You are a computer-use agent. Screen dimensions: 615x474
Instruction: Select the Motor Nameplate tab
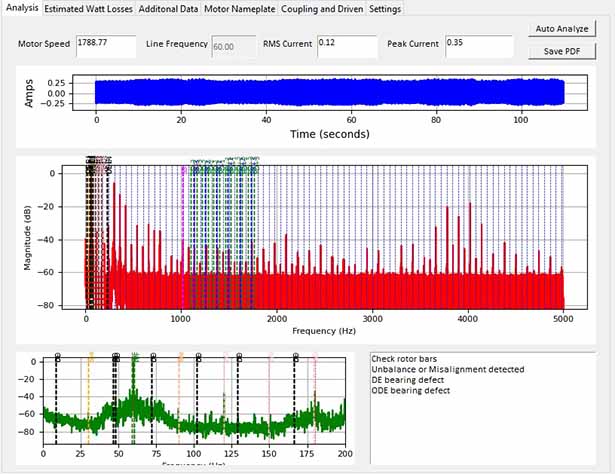click(240, 9)
